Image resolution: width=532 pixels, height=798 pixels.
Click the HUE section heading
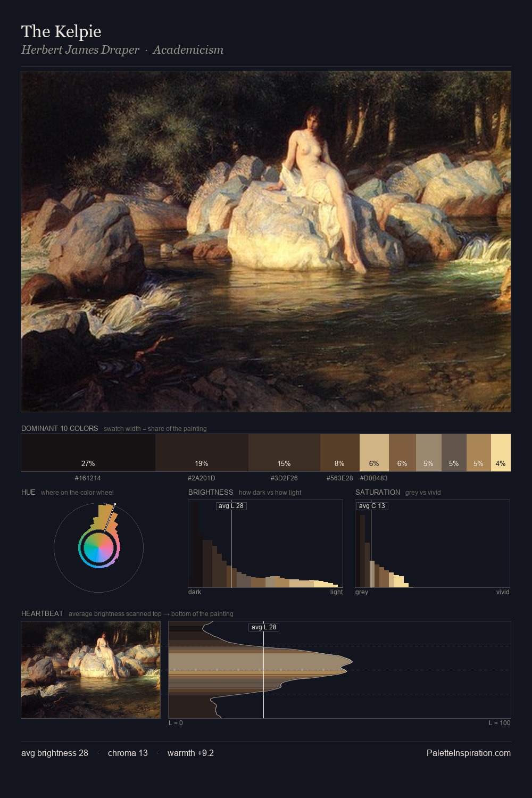pyautogui.click(x=28, y=492)
